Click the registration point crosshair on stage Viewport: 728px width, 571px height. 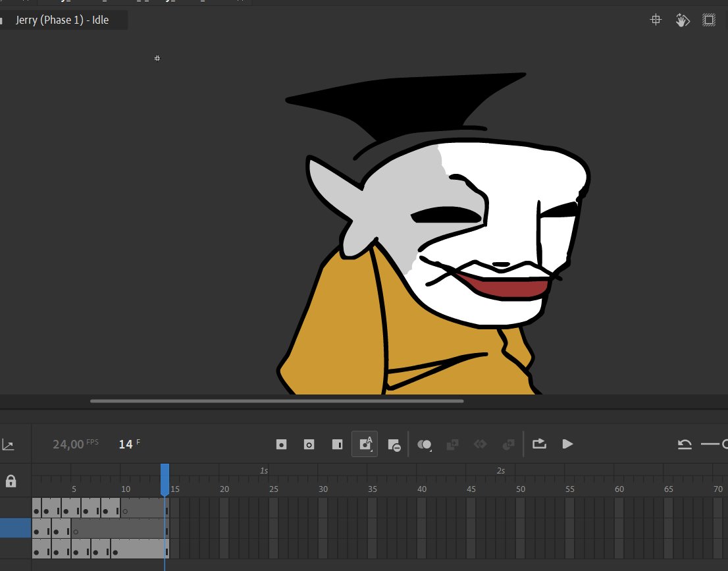pyautogui.click(x=157, y=58)
